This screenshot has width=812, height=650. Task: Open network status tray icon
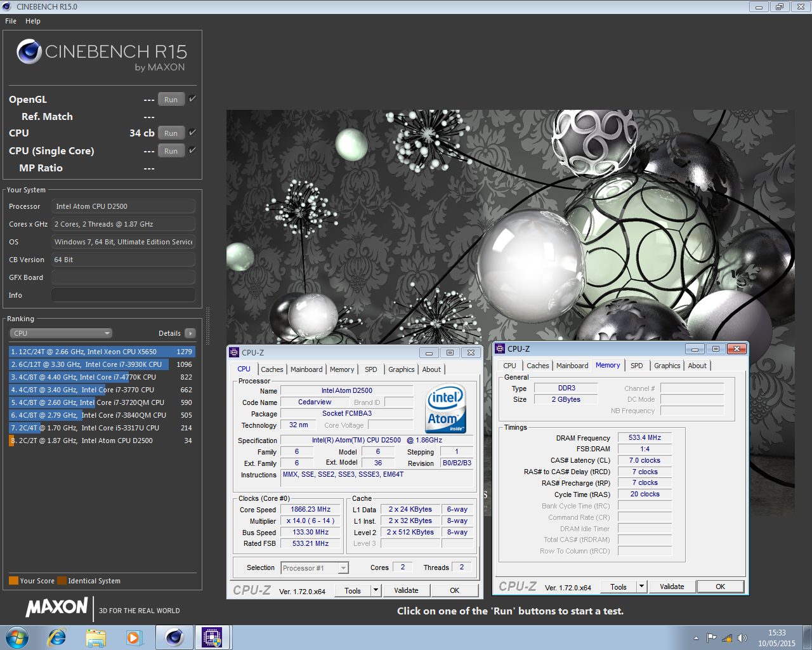[727, 638]
